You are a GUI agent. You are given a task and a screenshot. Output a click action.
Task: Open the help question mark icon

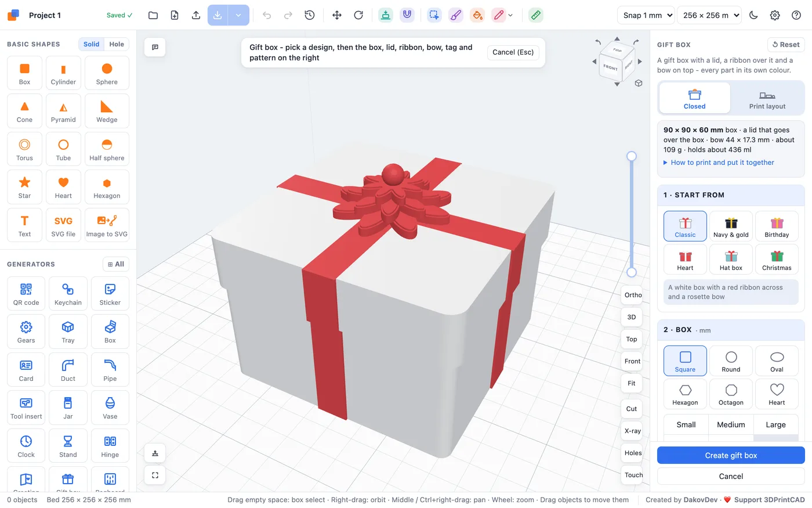(796, 15)
